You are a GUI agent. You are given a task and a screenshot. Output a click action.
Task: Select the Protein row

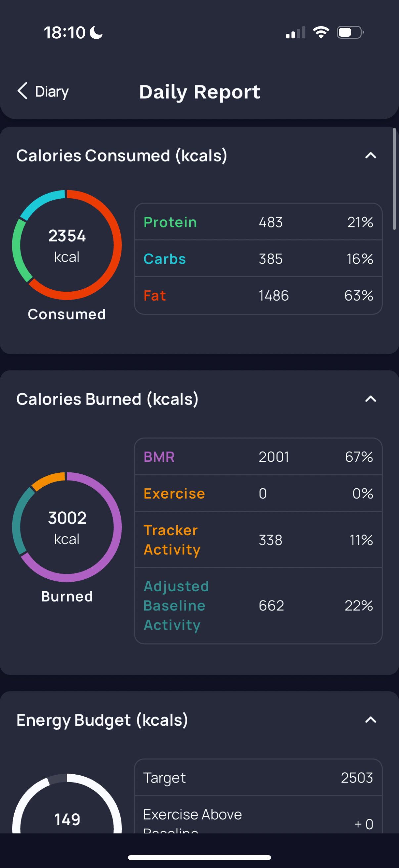pos(258,222)
